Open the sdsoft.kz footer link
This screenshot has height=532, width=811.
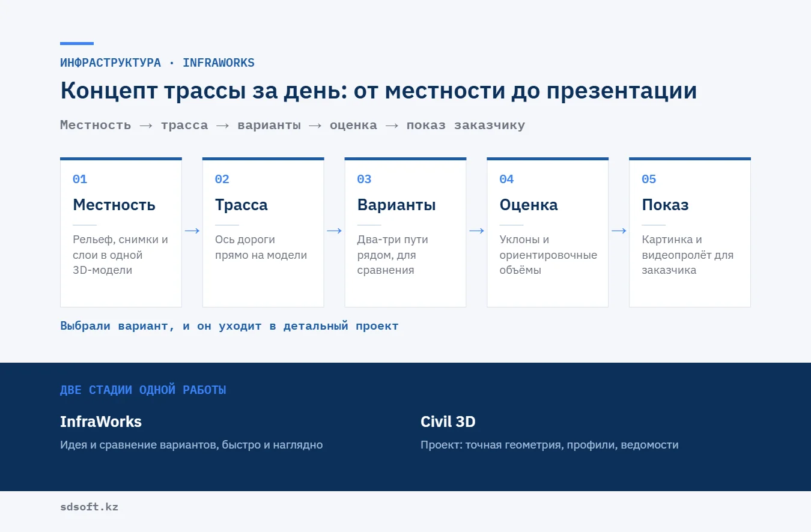(90, 507)
